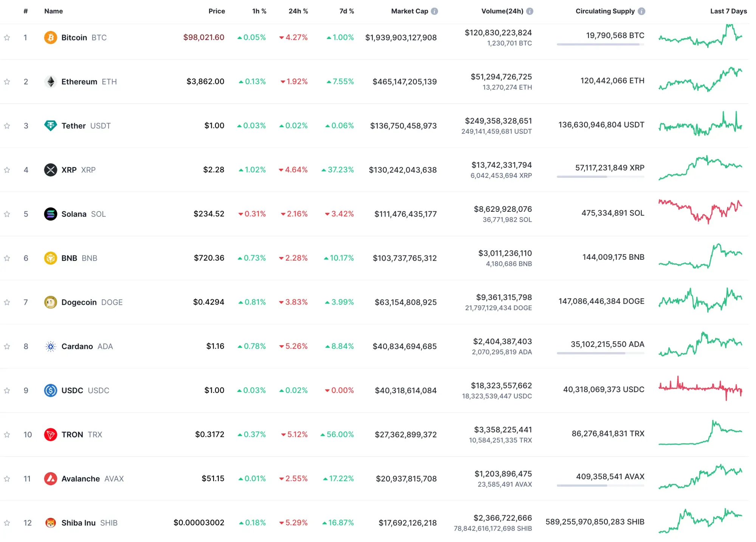
Task: Click BNB's price $720.36
Action: coord(209,258)
